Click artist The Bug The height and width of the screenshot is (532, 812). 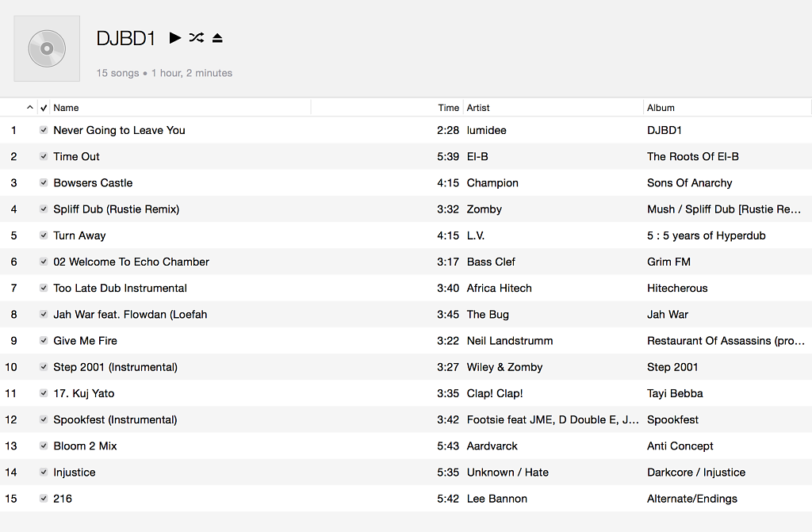point(488,315)
